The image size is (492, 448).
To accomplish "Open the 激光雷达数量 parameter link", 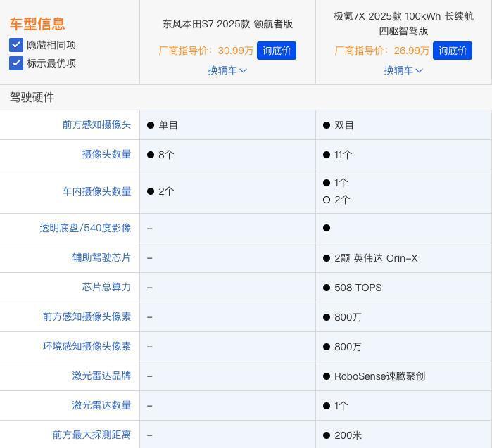I will 101,405.
